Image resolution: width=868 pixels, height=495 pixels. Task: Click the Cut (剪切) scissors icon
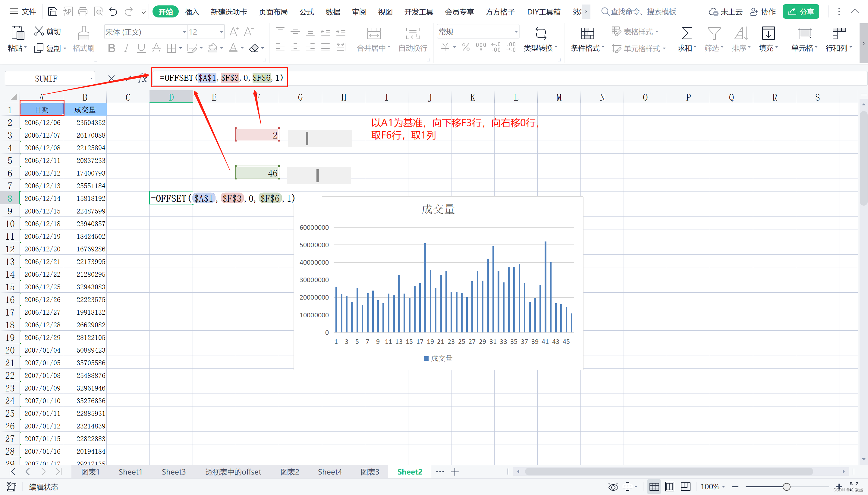[x=39, y=31]
